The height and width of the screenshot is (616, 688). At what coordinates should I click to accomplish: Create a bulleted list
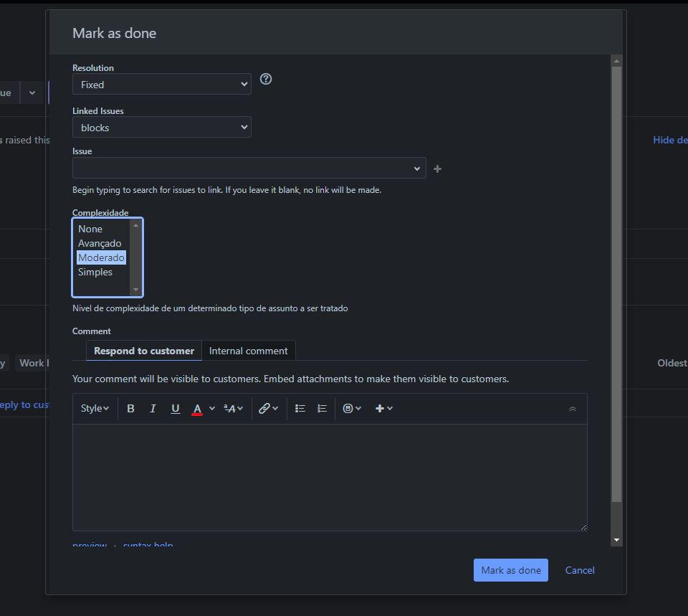tap(300, 408)
